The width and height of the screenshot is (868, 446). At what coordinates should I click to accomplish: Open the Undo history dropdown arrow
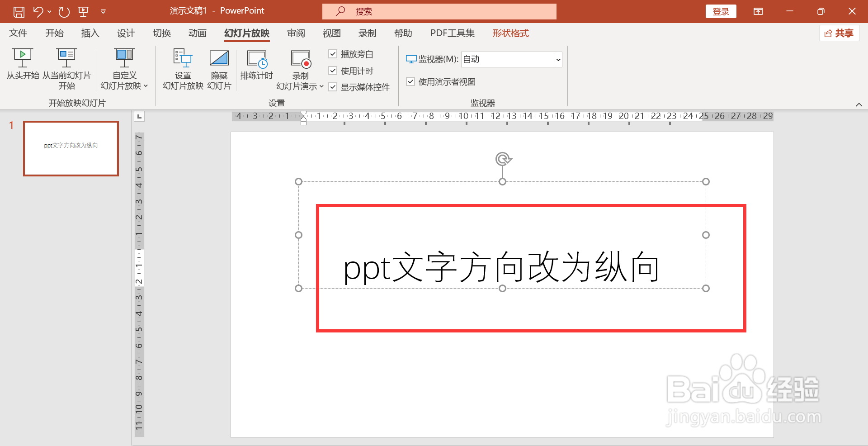point(49,12)
